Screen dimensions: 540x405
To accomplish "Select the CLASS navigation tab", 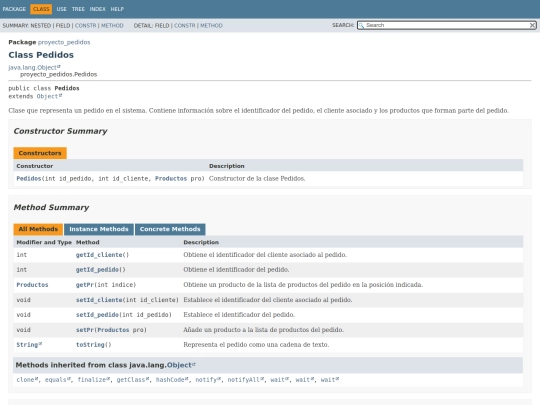I will pyautogui.click(x=41, y=9).
